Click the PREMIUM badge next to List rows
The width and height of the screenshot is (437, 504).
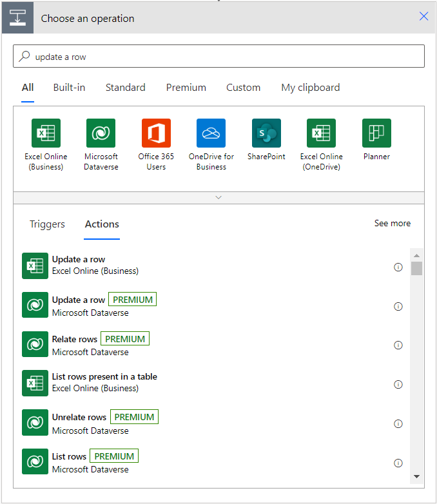[114, 456]
